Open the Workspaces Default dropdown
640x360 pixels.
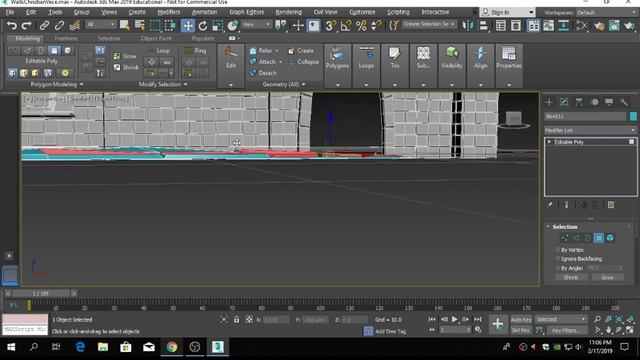click(606, 13)
